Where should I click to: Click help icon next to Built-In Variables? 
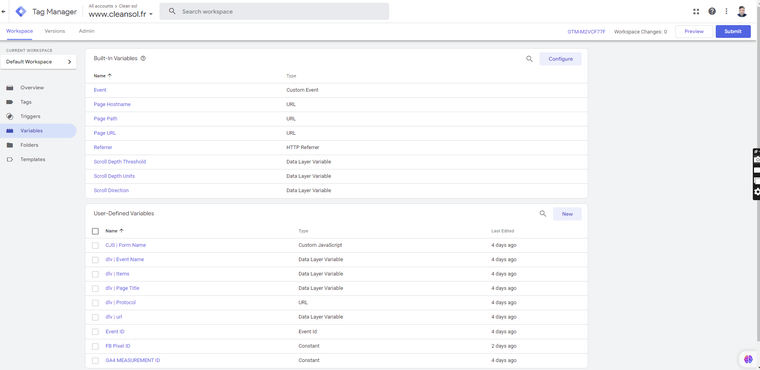(x=143, y=58)
